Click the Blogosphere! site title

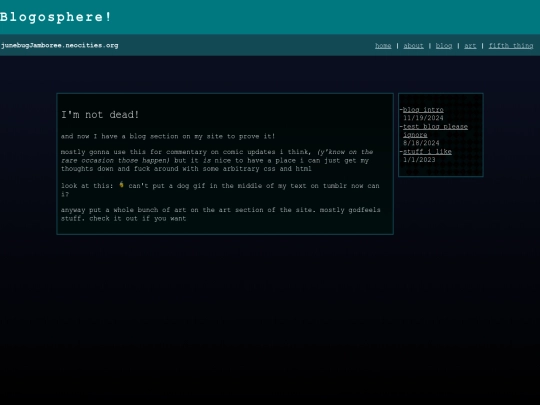click(55, 17)
